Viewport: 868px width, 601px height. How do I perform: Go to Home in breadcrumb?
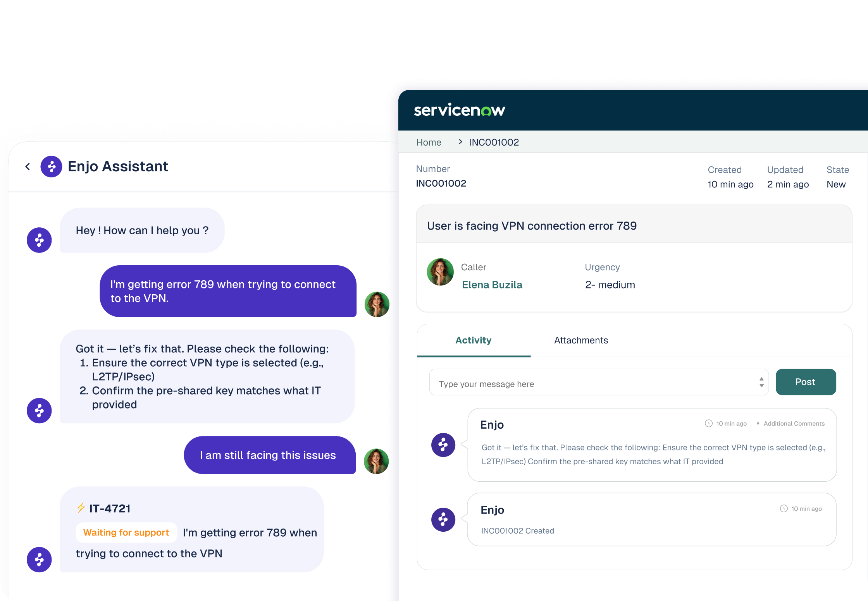pos(429,143)
